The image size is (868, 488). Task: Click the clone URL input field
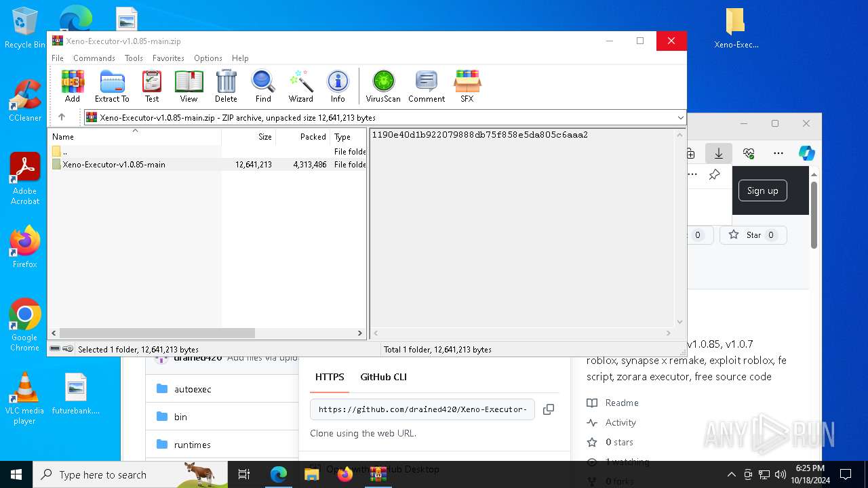tap(422, 409)
